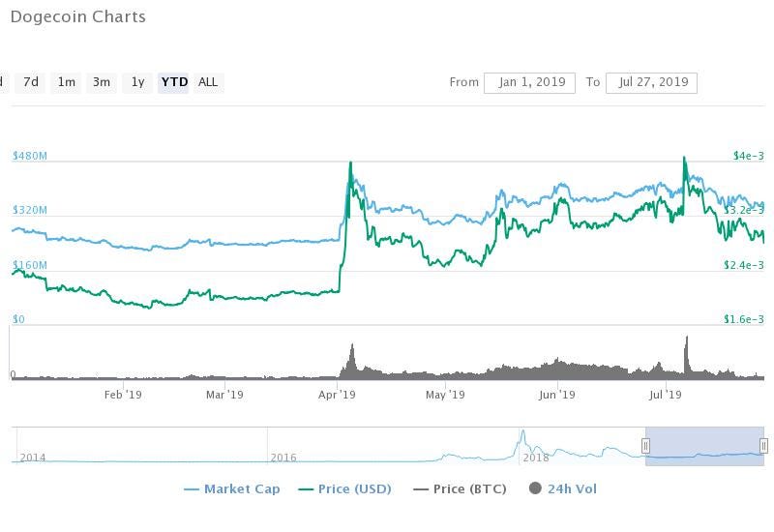Click the Feb '19 axis label
Image resolution: width=774 pixels, height=532 pixels.
click(x=123, y=395)
